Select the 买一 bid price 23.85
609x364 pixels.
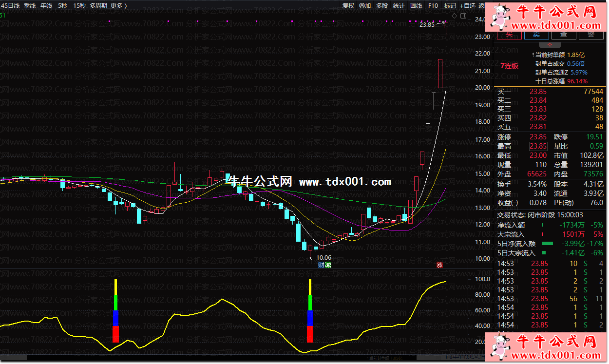[x=538, y=92]
